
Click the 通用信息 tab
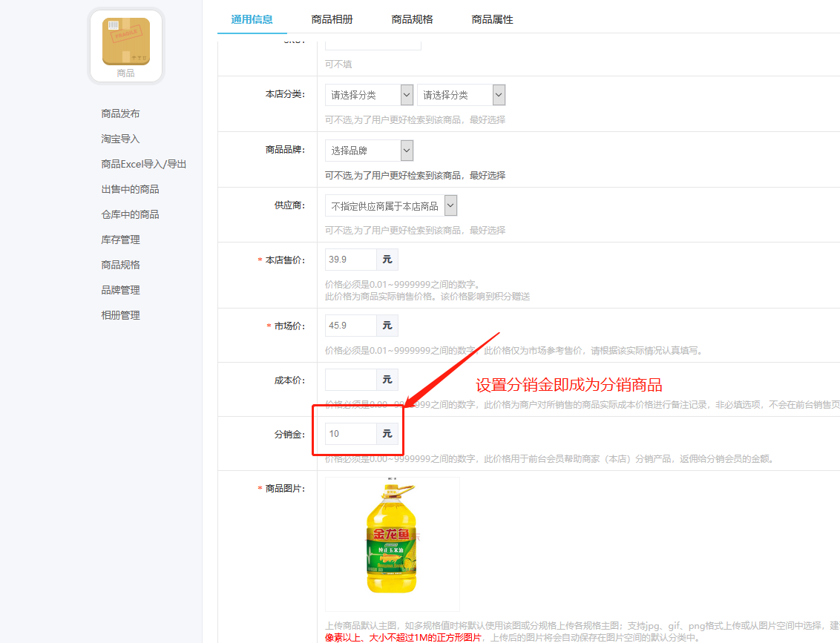252,19
